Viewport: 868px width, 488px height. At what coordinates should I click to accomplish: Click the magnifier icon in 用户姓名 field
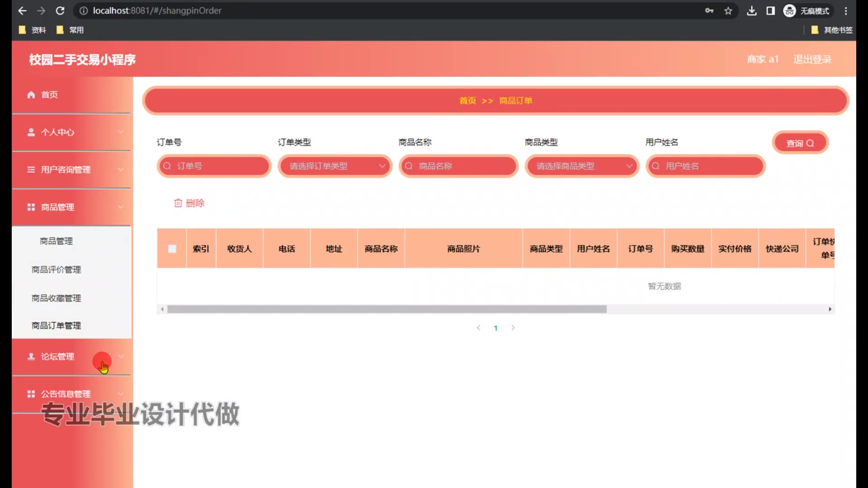point(656,166)
